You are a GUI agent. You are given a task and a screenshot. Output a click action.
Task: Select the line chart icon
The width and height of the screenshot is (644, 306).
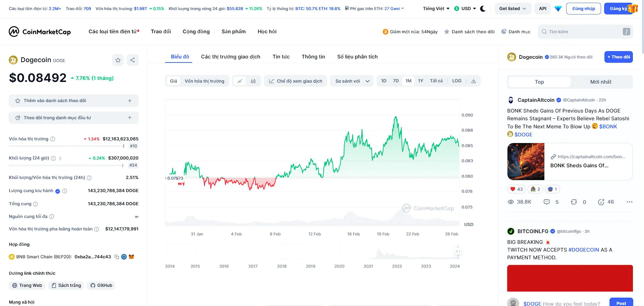coord(240,81)
